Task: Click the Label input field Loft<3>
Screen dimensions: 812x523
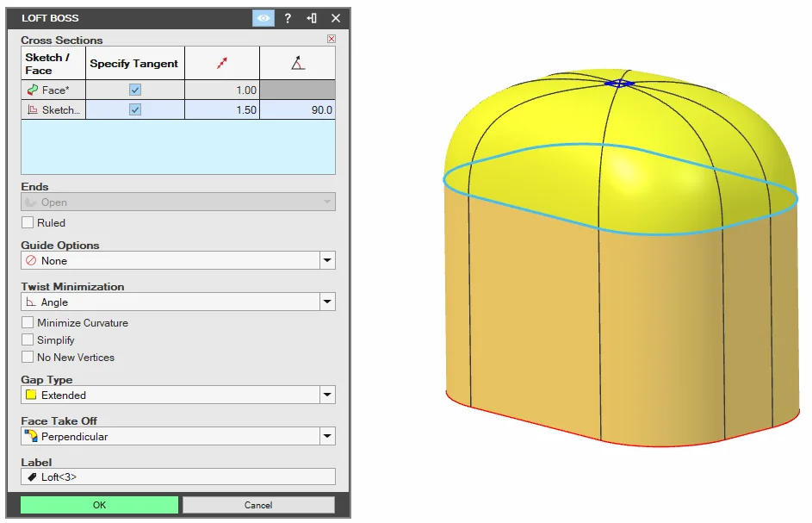Action: [178, 476]
